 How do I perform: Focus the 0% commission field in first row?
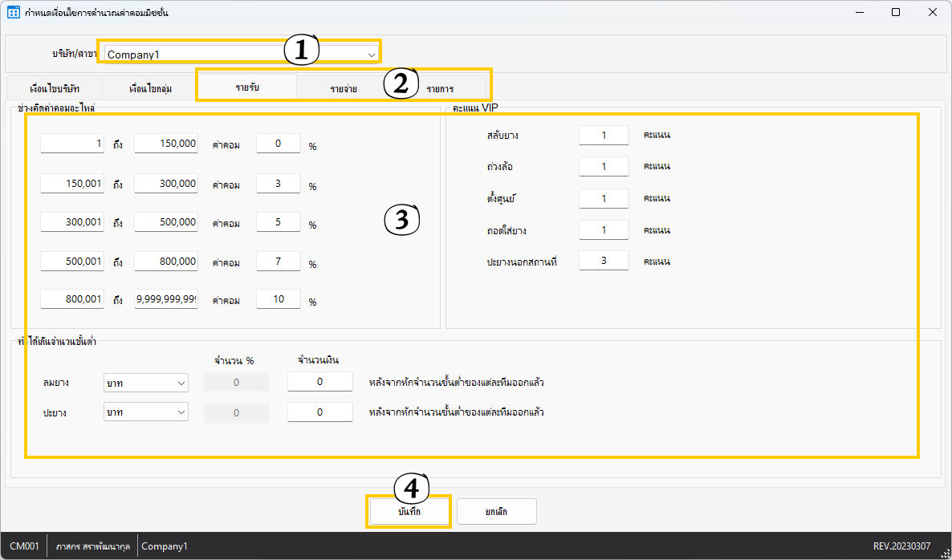[278, 144]
